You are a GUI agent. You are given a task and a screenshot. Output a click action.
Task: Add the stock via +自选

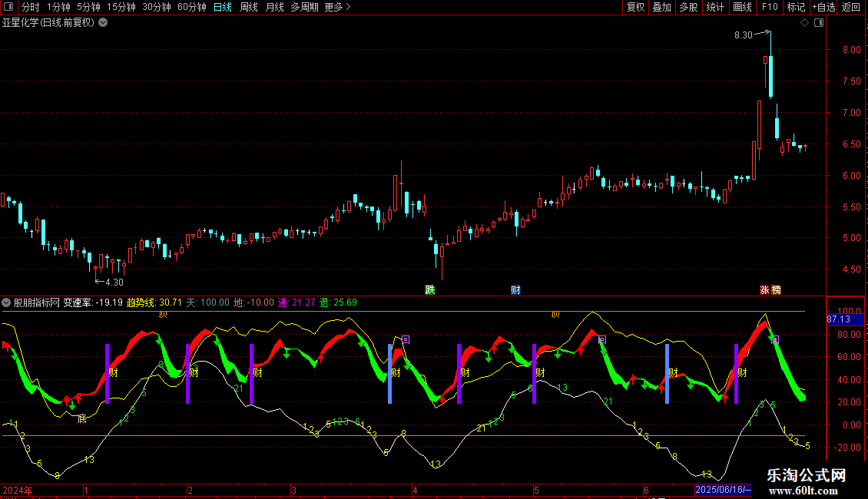822,8
